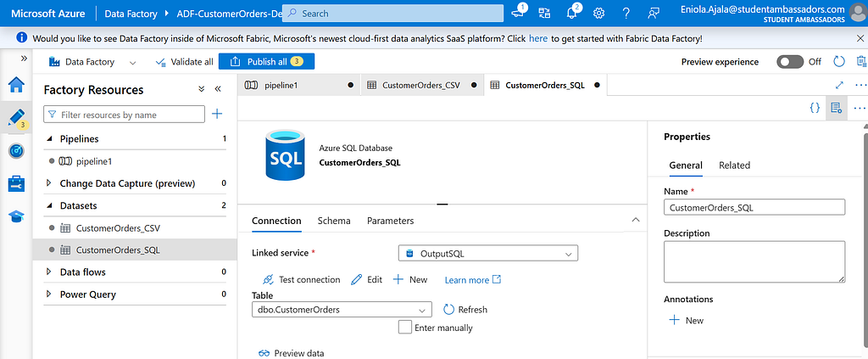This screenshot has width=868, height=359.
Task: Open the dataset toolbar more options ellipsis
Action: [x=860, y=108]
